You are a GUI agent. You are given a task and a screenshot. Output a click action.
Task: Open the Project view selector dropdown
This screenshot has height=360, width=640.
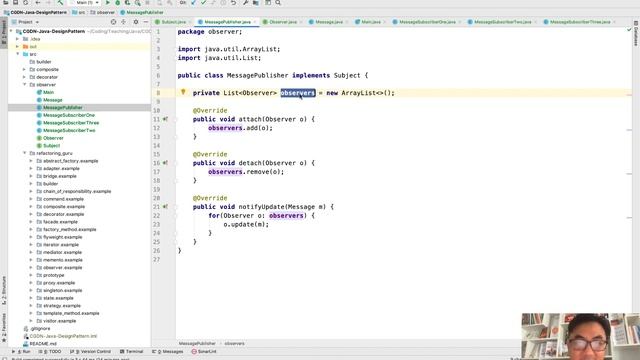coord(25,22)
